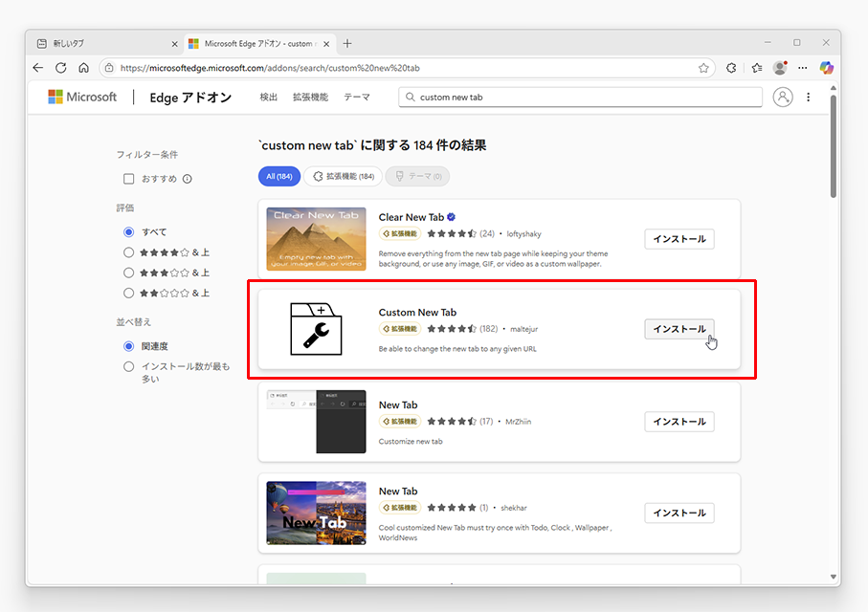Install the New Tab by MrZhiin

click(x=679, y=422)
